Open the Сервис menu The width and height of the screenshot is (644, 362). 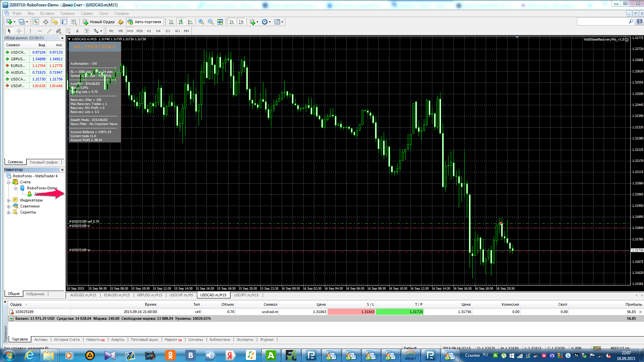[87, 13]
